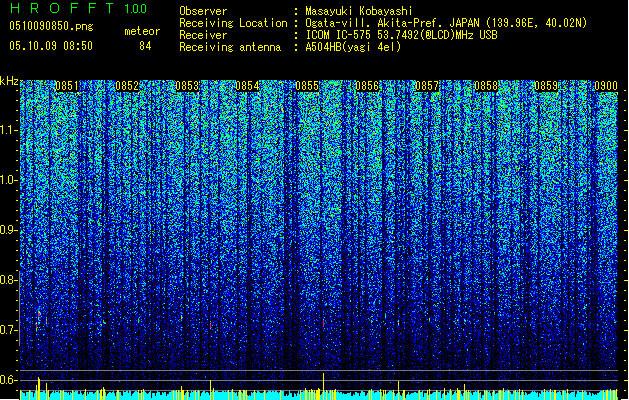Screen dimensions: 629x400
Task: Click the Receiving antenna label
Action: 230,47
